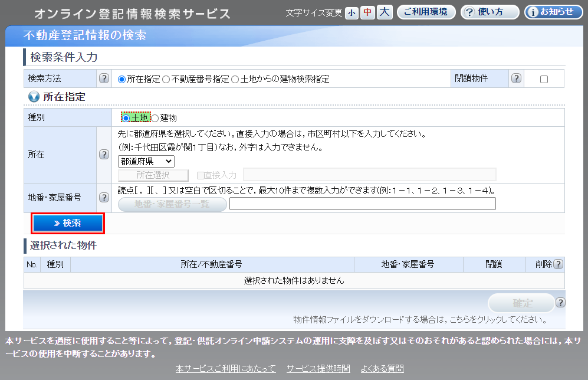Click help icon beside 閉鎖物件
The width and height of the screenshot is (588, 380).
coord(516,78)
